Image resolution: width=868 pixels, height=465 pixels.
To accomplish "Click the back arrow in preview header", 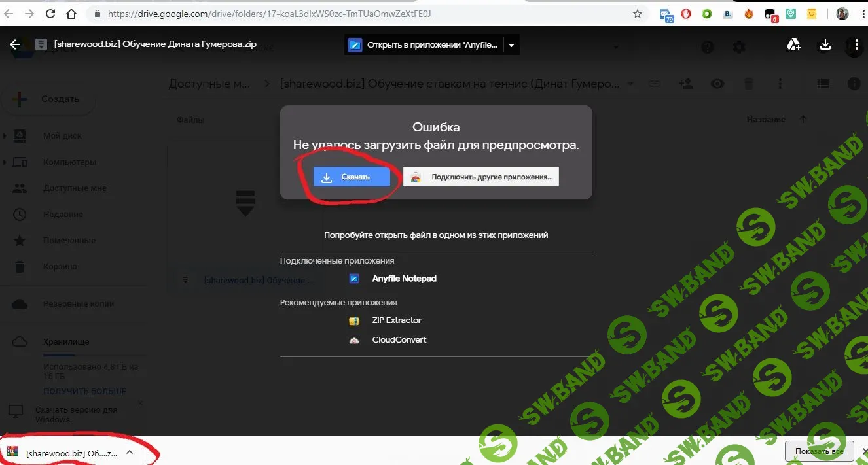I will click(15, 44).
